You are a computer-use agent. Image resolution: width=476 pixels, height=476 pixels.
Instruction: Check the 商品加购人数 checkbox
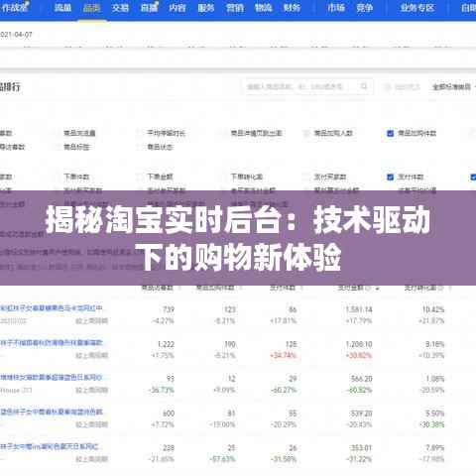(306, 133)
